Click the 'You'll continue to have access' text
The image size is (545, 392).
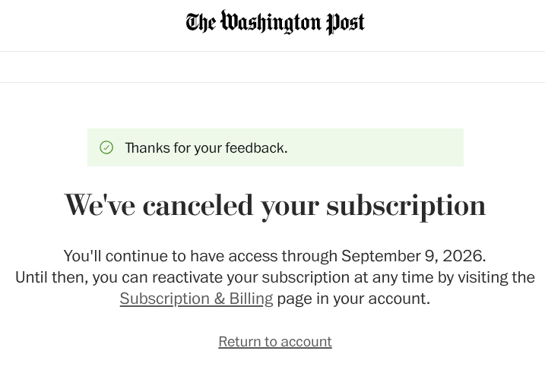[x=171, y=256]
